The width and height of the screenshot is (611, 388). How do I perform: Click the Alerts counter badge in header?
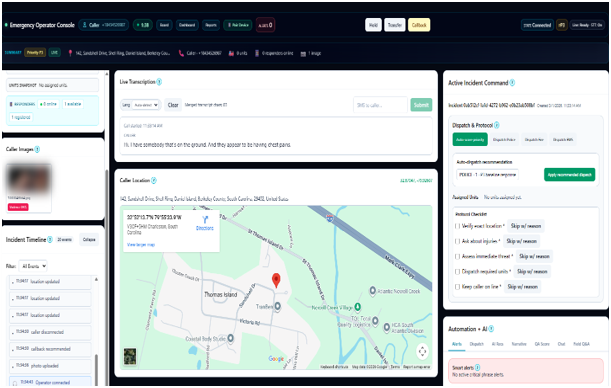[265, 25]
